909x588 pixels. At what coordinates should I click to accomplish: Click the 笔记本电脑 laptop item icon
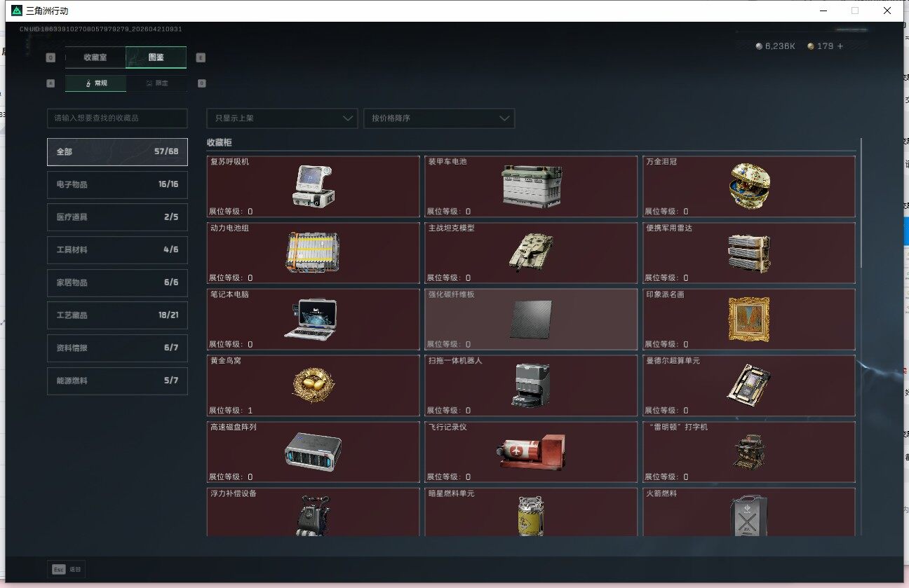tap(313, 319)
